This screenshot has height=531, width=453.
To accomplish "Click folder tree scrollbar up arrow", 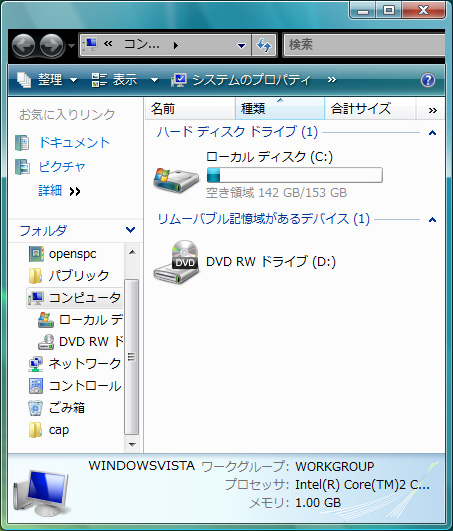I will click(132, 252).
